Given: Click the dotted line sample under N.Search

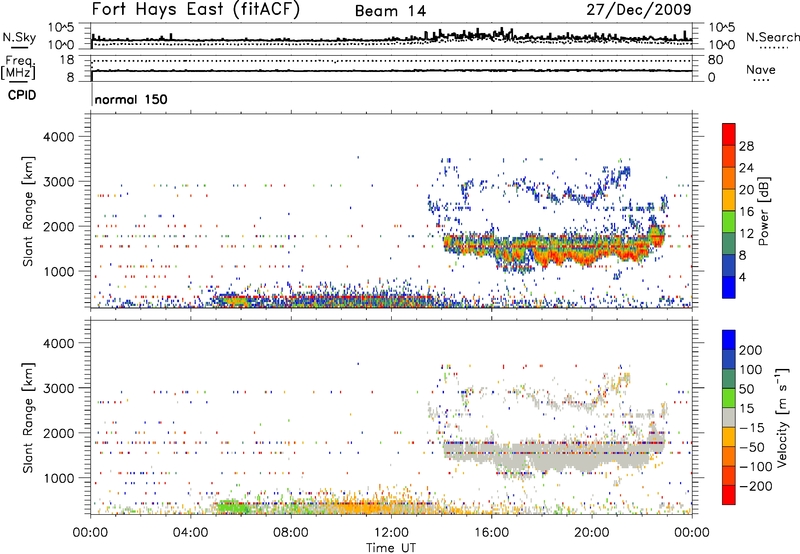Looking at the screenshot, I should coord(773,48).
